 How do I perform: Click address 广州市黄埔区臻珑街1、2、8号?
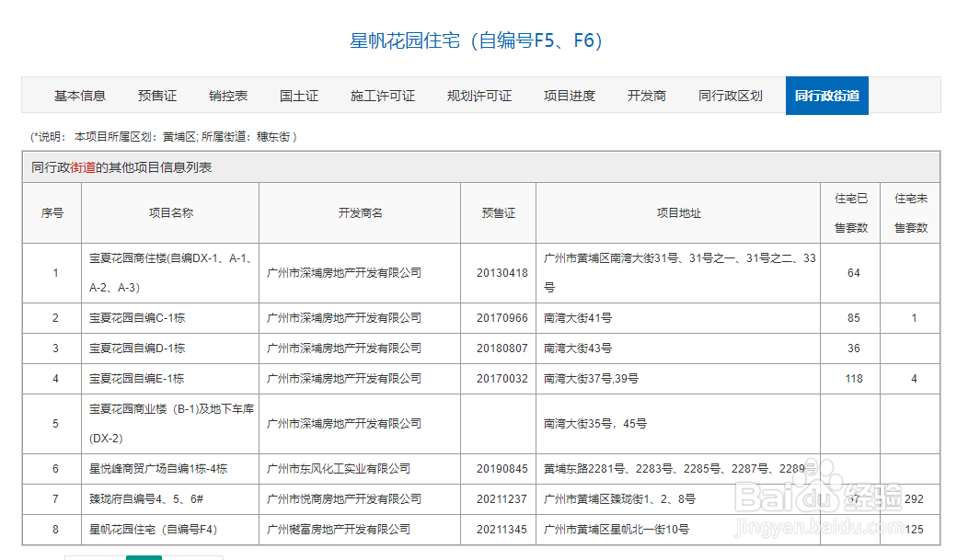(x=619, y=499)
